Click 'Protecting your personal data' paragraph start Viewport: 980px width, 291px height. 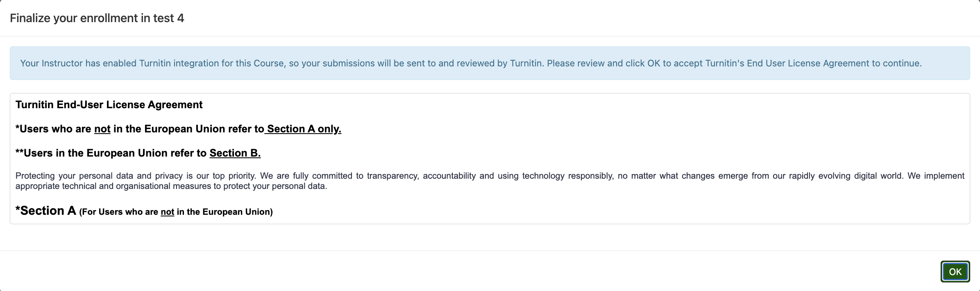(x=74, y=176)
